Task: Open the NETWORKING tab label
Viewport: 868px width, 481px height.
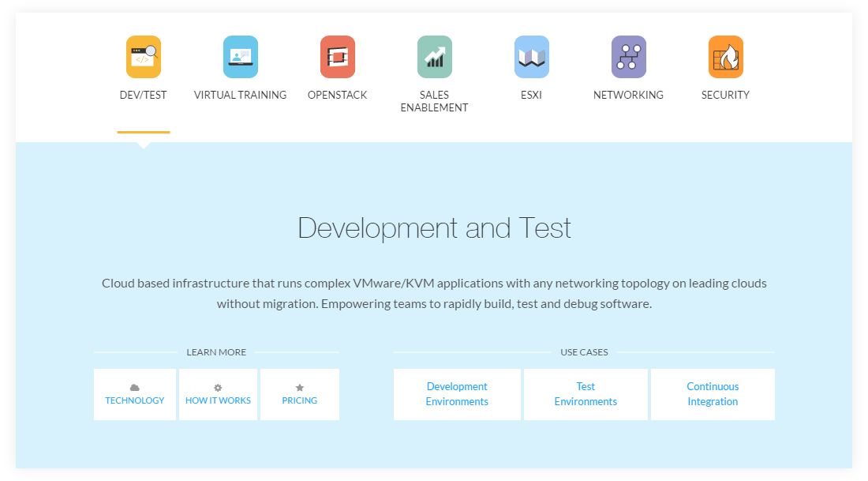Action: click(628, 95)
